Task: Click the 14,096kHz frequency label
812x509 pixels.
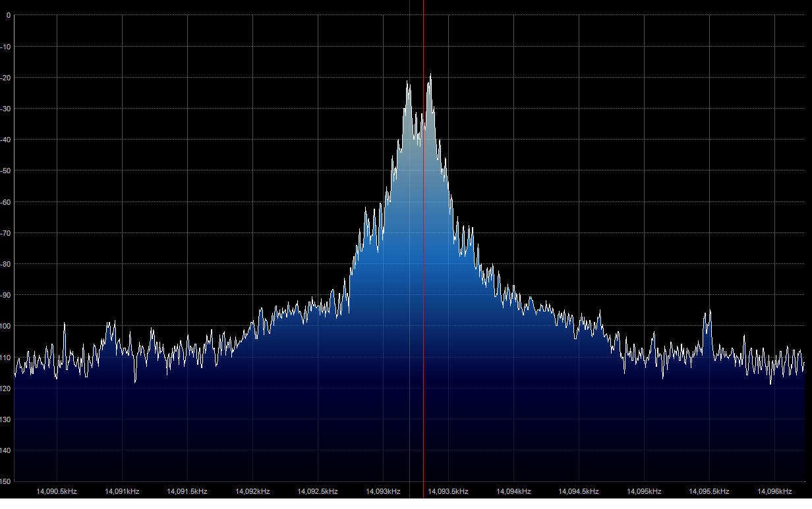Action: [774, 491]
